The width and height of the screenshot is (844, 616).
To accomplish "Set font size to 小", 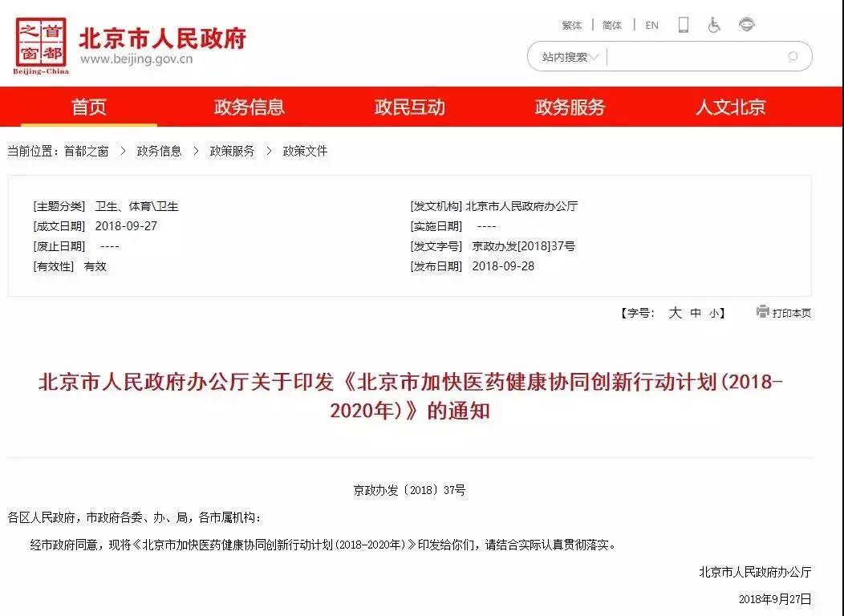I will point(714,313).
